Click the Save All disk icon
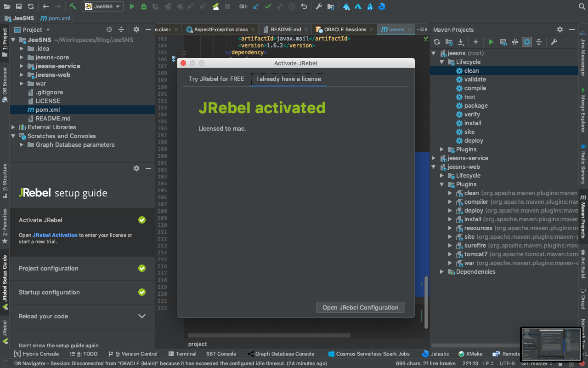Image resolution: width=588 pixels, height=368 pixels. [18, 6]
